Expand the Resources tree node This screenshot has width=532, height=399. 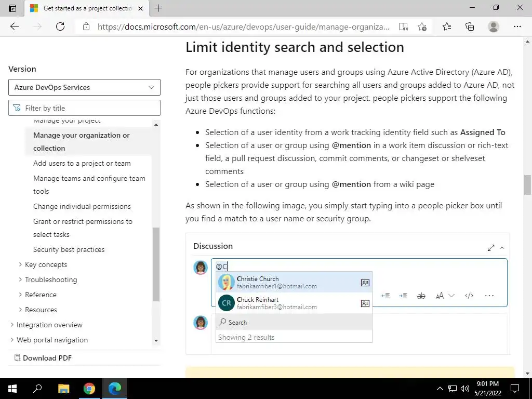20,310
